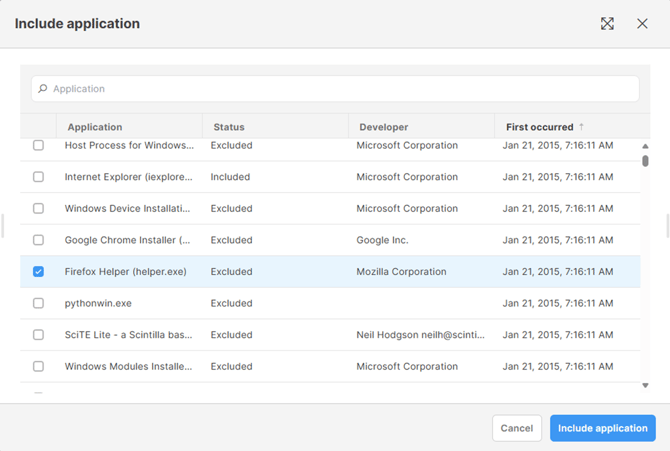Focus the Application search field
This screenshot has height=451, width=670.
[x=335, y=89]
